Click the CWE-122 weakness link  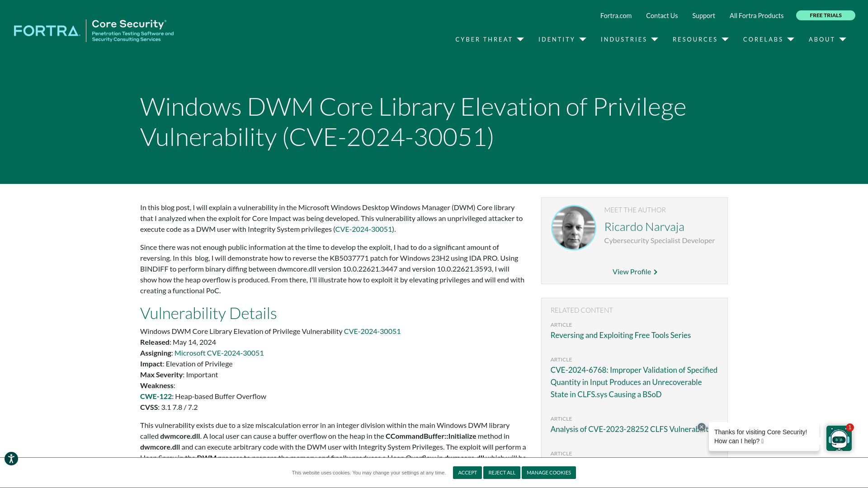tap(156, 396)
